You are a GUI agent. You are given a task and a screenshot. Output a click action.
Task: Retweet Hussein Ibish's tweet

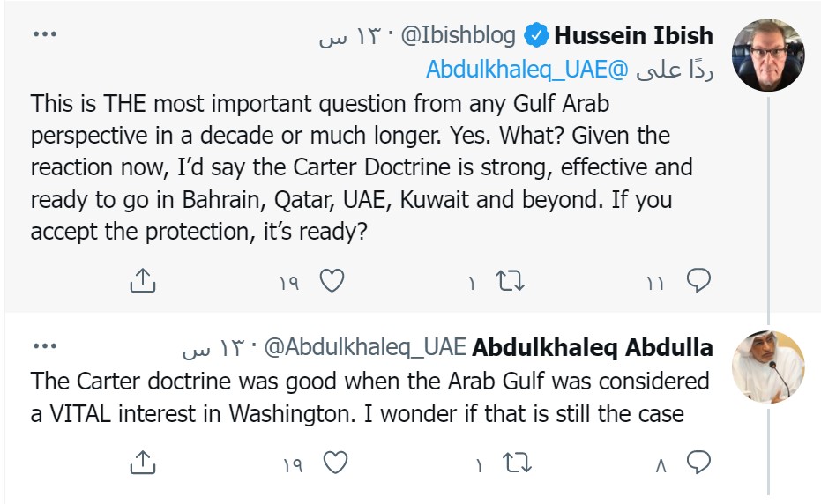coord(511,281)
